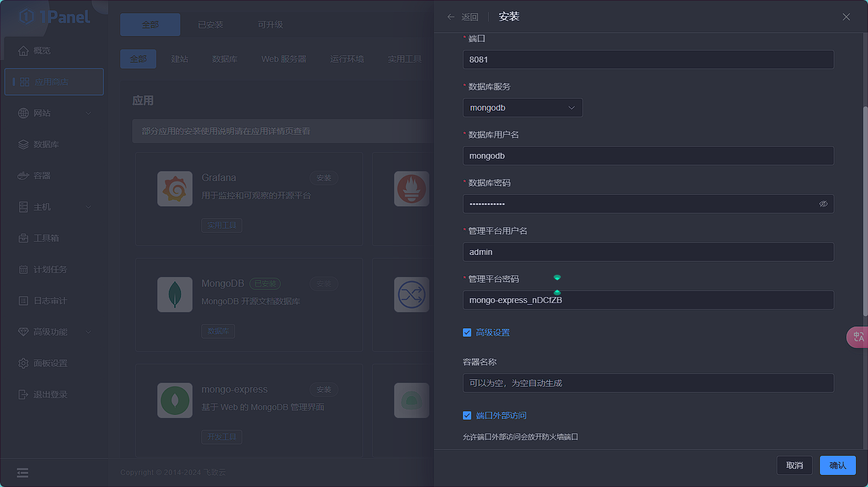This screenshot has height=487, width=868.
Task: Click the mongo-express app icon
Action: click(175, 400)
